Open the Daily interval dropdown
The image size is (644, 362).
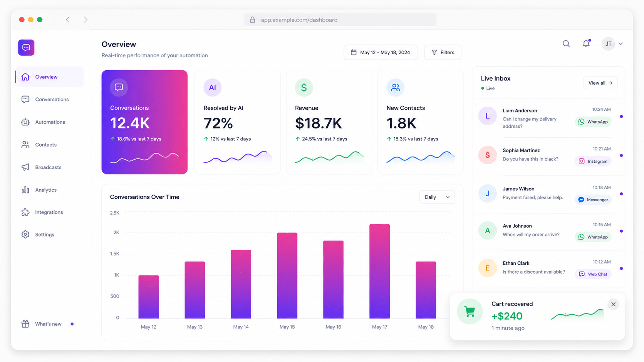[437, 197]
